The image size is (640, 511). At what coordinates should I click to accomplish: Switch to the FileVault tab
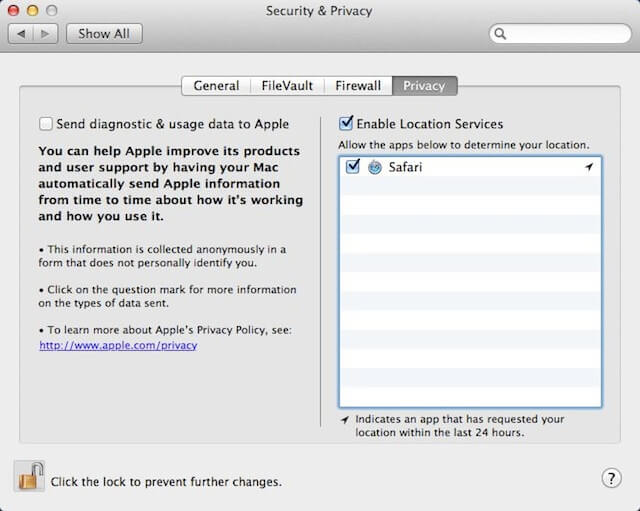pyautogui.click(x=287, y=86)
